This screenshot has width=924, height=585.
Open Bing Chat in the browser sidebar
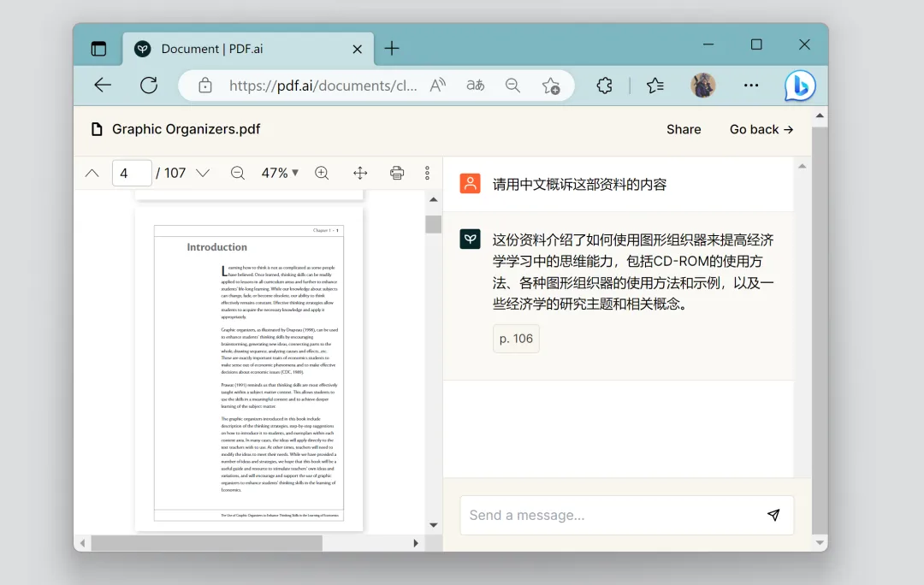tap(800, 85)
